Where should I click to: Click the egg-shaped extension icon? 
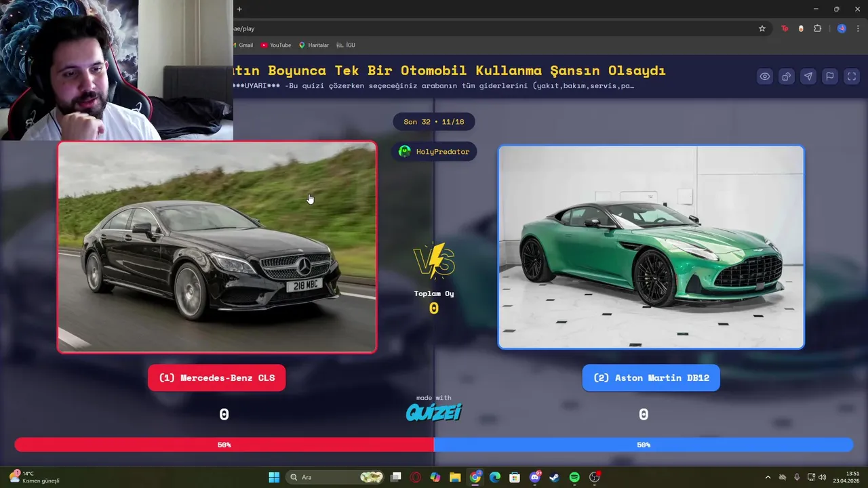click(x=801, y=28)
